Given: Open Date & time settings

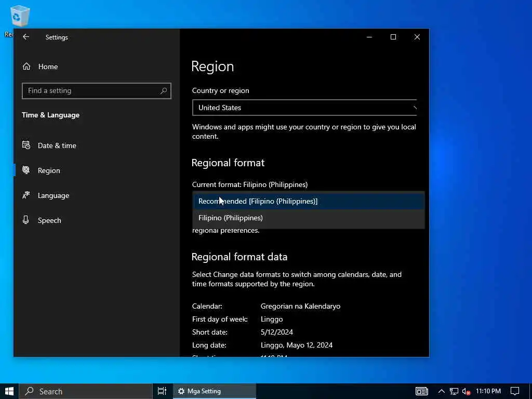Looking at the screenshot, I should tap(49, 145).
